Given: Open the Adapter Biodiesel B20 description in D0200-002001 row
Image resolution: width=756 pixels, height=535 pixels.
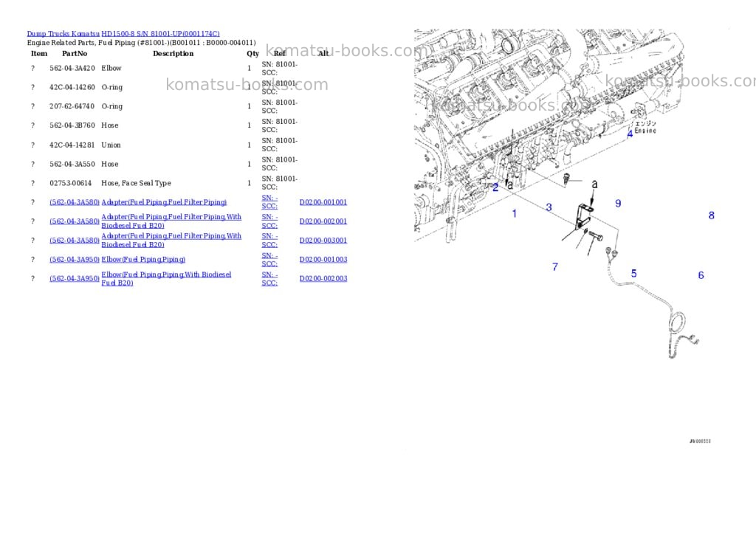Looking at the screenshot, I should tap(171, 221).
